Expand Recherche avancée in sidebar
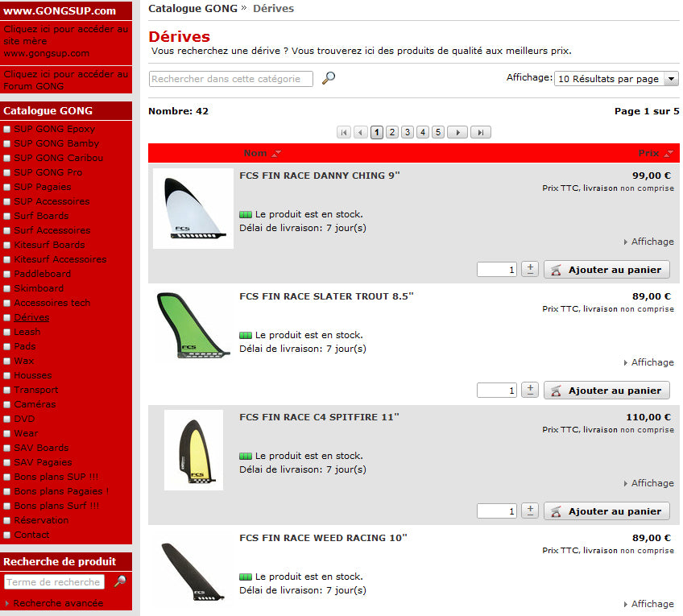This screenshot has height=616, width=683. click(58, 603)
